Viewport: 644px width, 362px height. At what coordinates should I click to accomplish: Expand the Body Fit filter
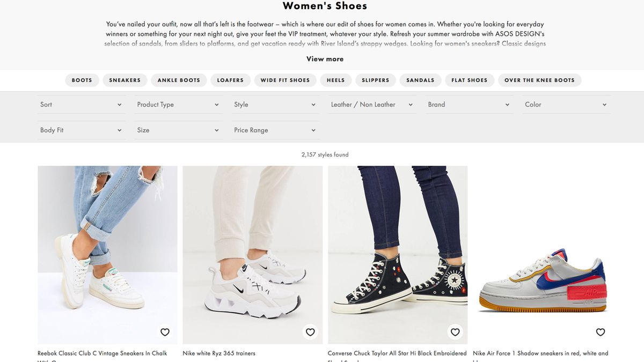[x=81, y=130]
